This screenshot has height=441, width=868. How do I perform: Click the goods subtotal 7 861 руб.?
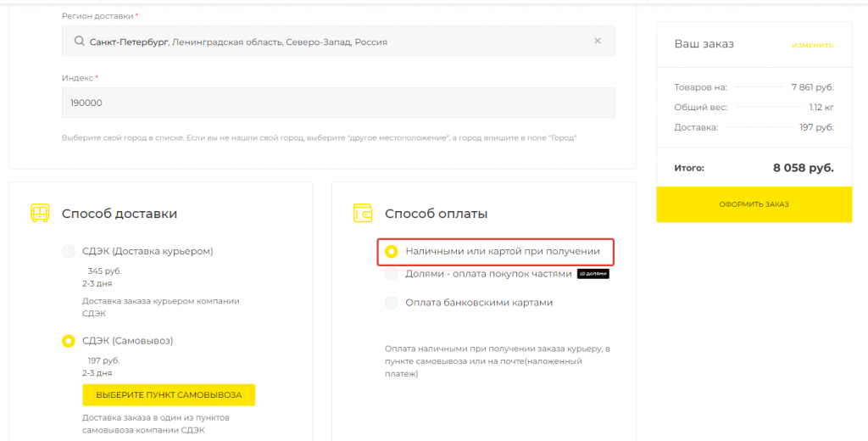tap(812, 87)
